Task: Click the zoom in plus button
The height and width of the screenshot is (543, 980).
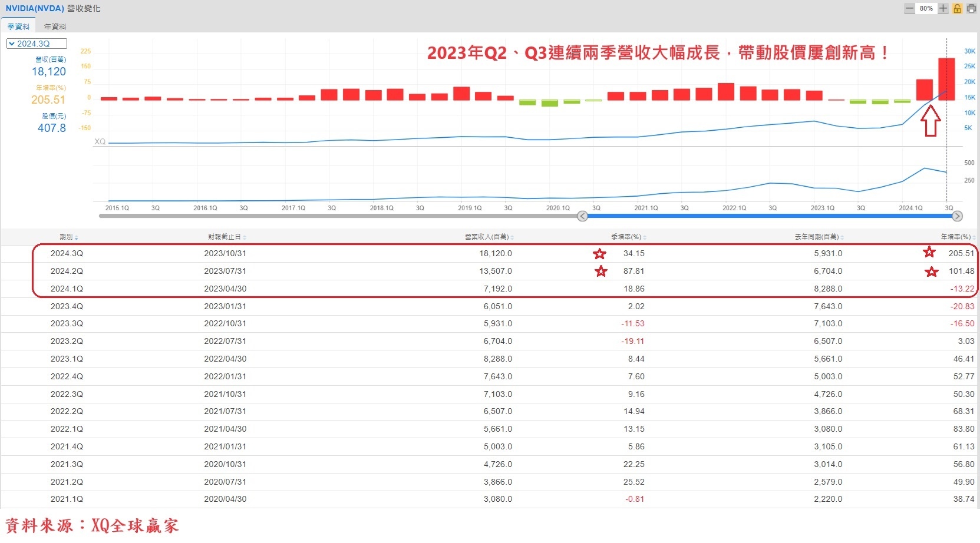Action: (x=943, y=8)
